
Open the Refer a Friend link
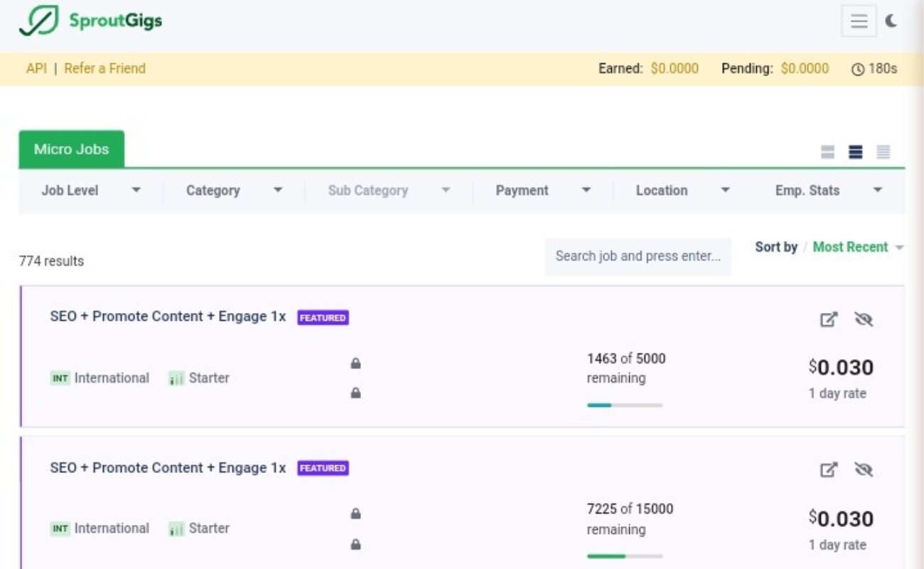click(104, 68)
